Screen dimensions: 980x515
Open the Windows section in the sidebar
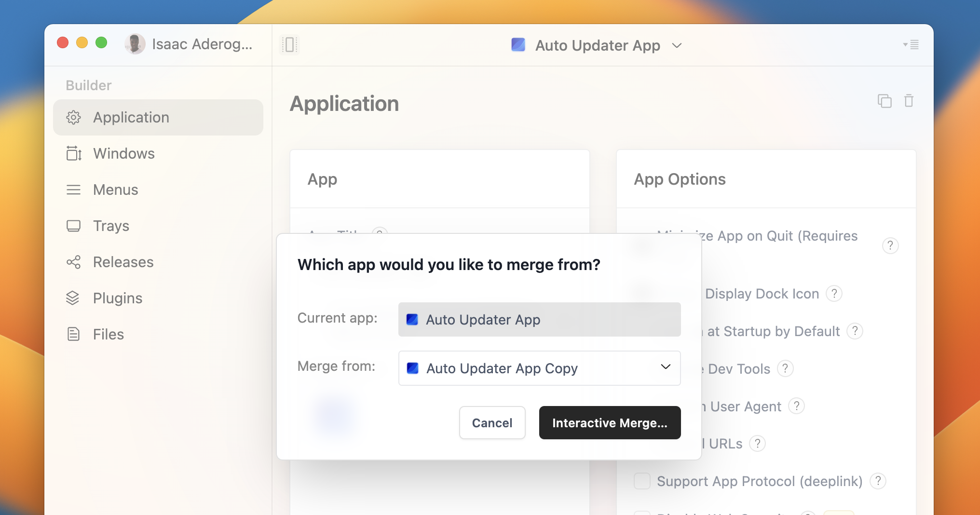pyautogui.click(x=123, y=153)
